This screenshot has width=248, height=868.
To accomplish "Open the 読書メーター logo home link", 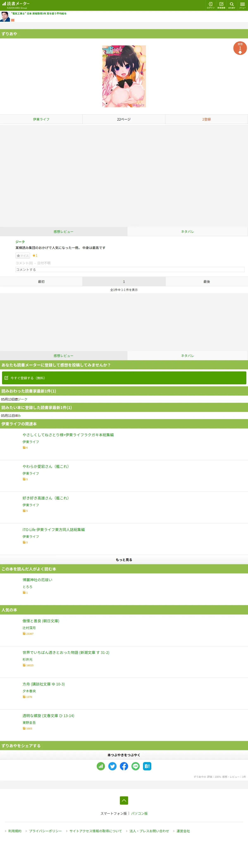I will 16,5.
